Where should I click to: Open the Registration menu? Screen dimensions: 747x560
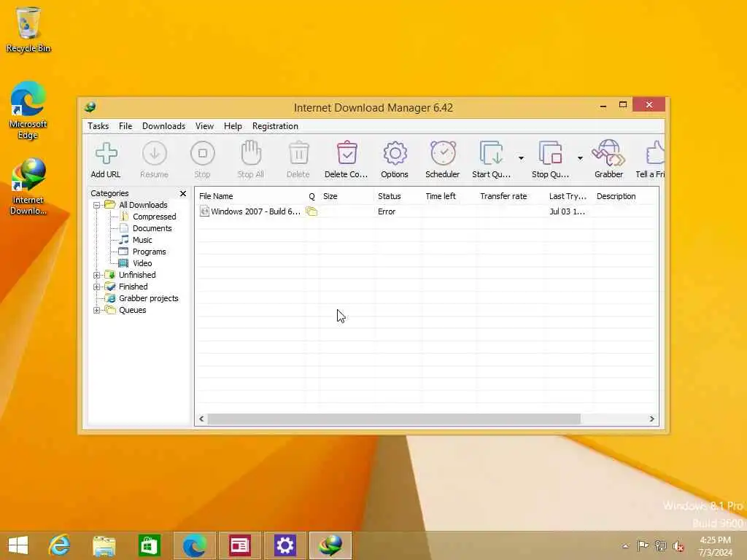pos(275,126)
